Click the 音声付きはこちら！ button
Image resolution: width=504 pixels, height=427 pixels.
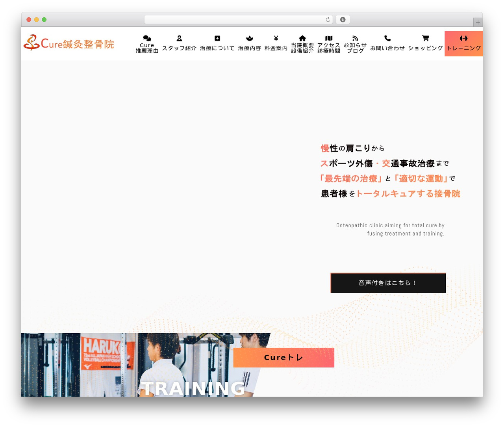(x=388, y=283)
